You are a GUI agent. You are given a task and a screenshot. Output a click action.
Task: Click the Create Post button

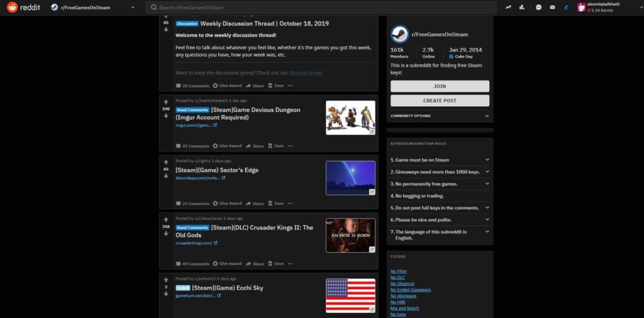[x=440, y=101]
